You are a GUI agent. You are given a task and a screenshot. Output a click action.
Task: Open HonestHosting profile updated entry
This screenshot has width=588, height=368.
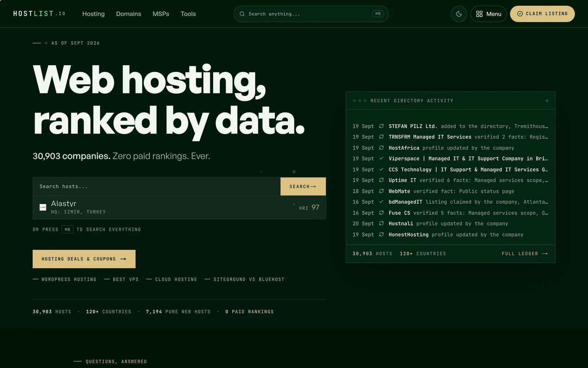pyautogui.click(x=450, y=235)
